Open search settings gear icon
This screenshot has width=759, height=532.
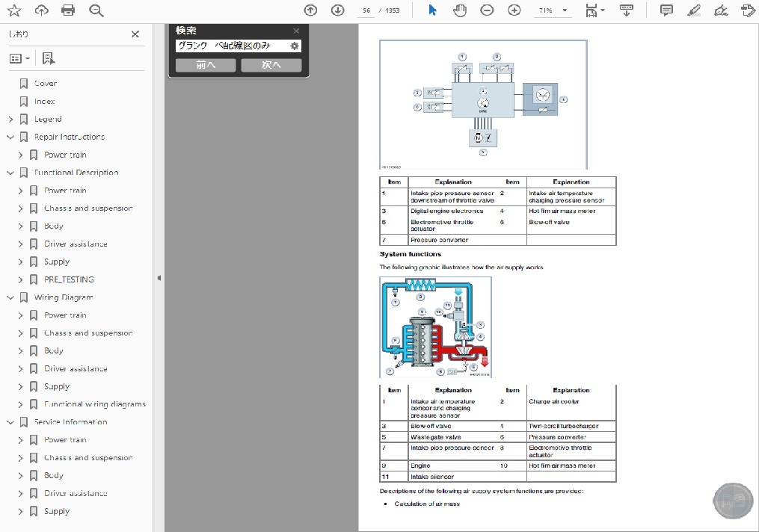(x=295, y=46)
